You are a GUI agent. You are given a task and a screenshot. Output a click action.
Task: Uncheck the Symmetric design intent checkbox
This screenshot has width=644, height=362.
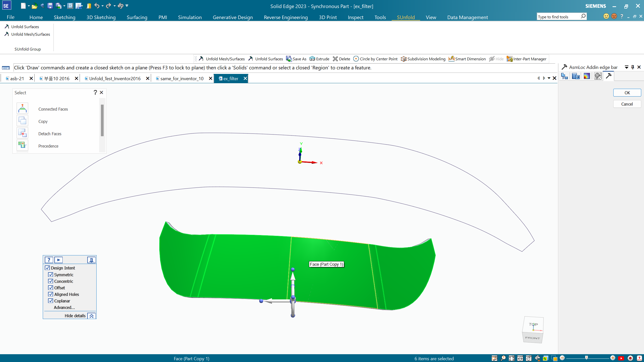51,275
